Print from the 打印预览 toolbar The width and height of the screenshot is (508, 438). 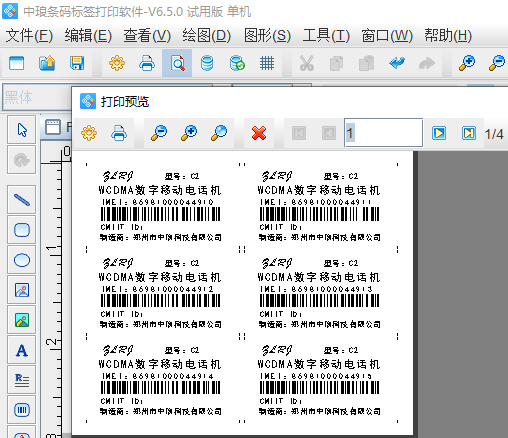(119, 133)
